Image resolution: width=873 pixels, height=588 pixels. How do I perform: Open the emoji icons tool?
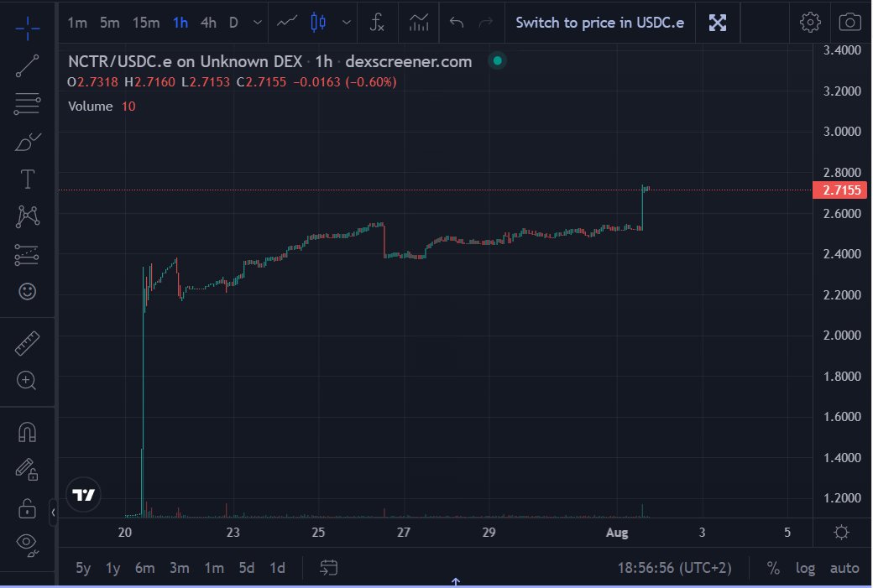27,291
